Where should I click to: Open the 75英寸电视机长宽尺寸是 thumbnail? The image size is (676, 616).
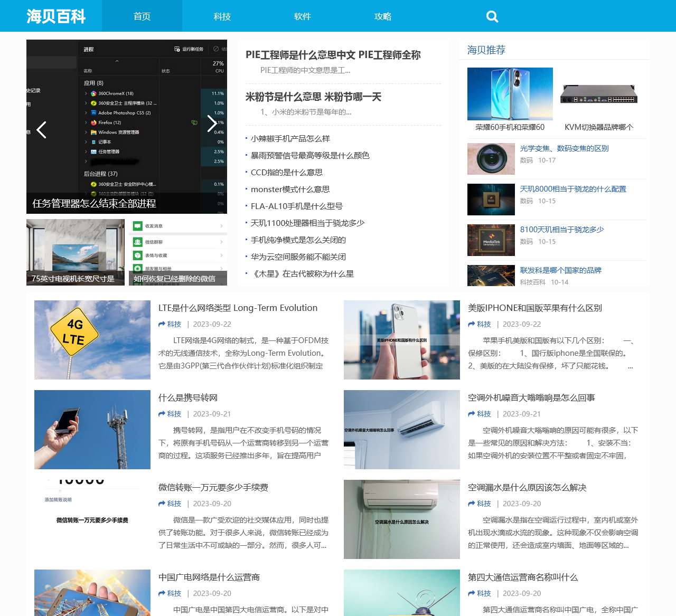click(x=76, y=252)
